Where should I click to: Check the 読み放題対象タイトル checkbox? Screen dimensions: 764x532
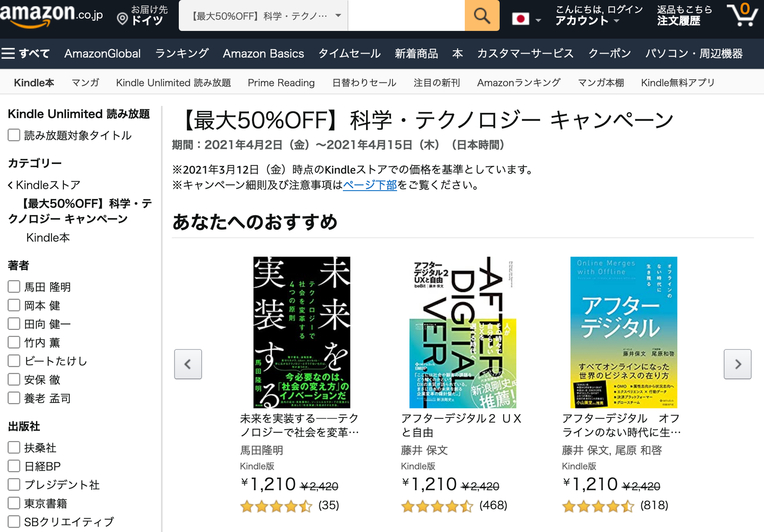pyautogui.click(x=14, y=135)
